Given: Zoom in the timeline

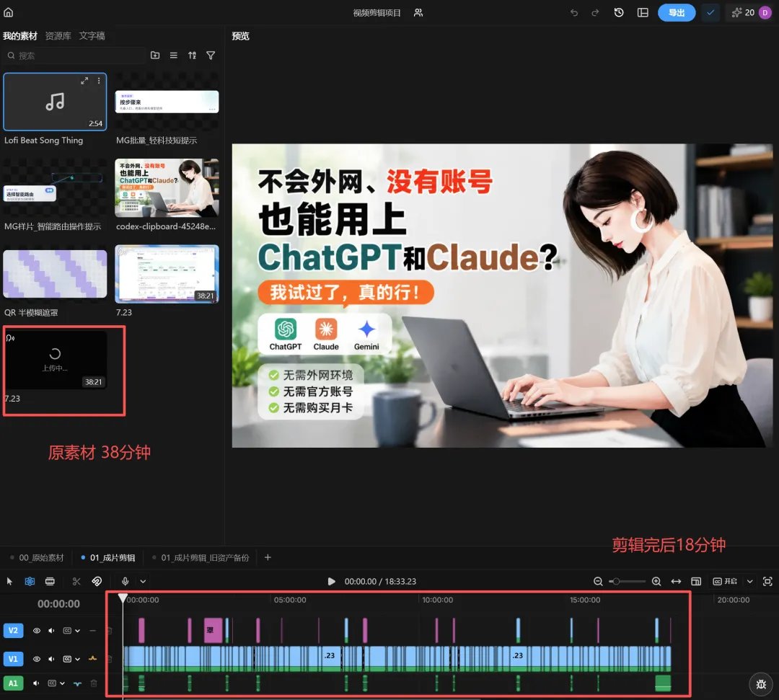Looking at the screenshot, I should 656,581.
